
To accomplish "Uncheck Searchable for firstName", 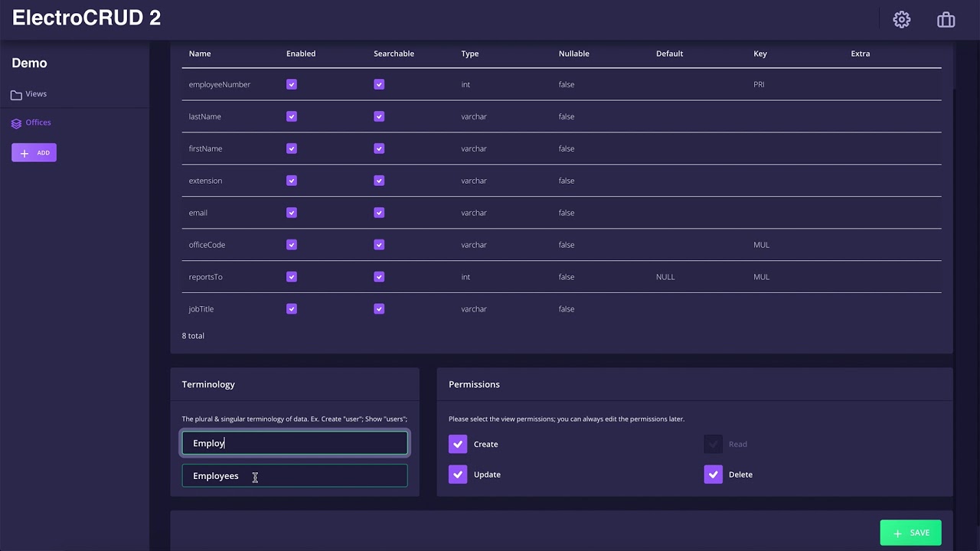I will click(379, 148).
